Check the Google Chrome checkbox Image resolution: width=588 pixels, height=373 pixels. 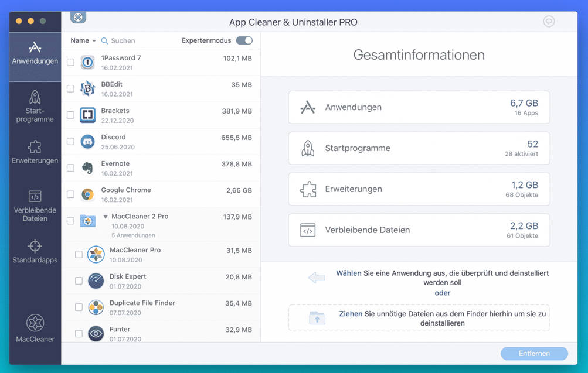[x=70, y=194]
